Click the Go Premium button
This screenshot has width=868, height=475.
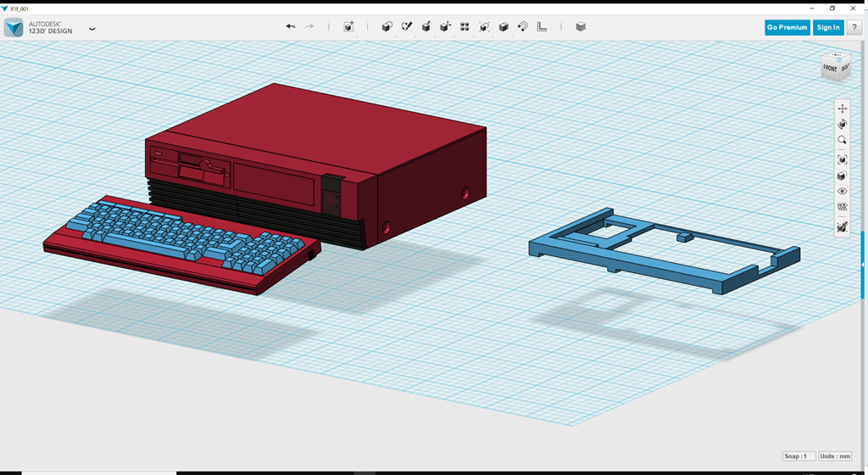pyautogui.click(x=787, y=27)
